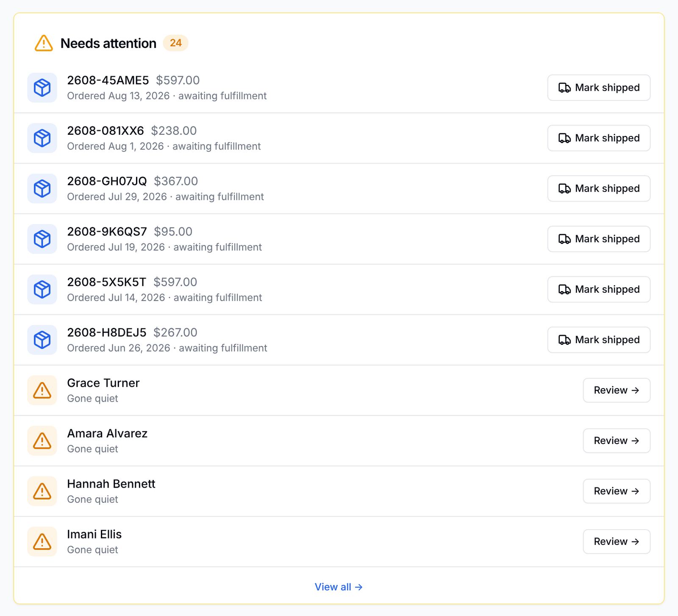678x616 pixels.
Task: Mark order 2608-081XX6 as shipped
Action: pos(599,138)
